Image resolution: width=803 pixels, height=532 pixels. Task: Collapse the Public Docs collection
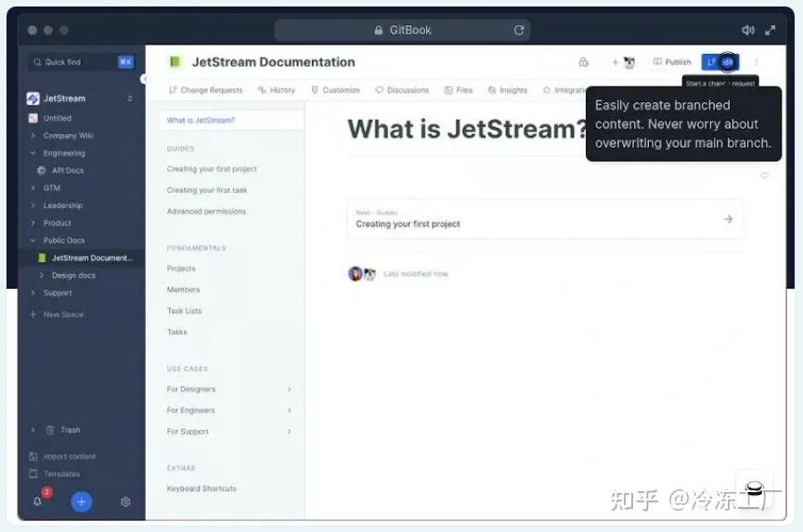[33, 240]
